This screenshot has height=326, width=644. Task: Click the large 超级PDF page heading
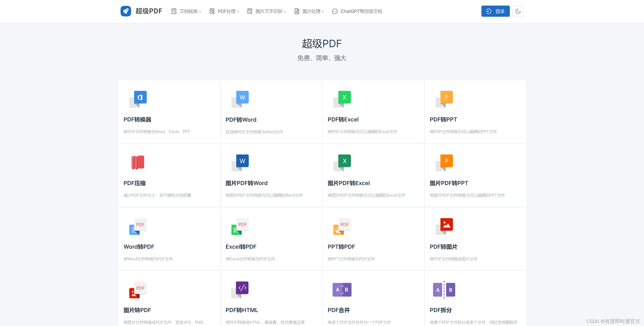(322, 44)
